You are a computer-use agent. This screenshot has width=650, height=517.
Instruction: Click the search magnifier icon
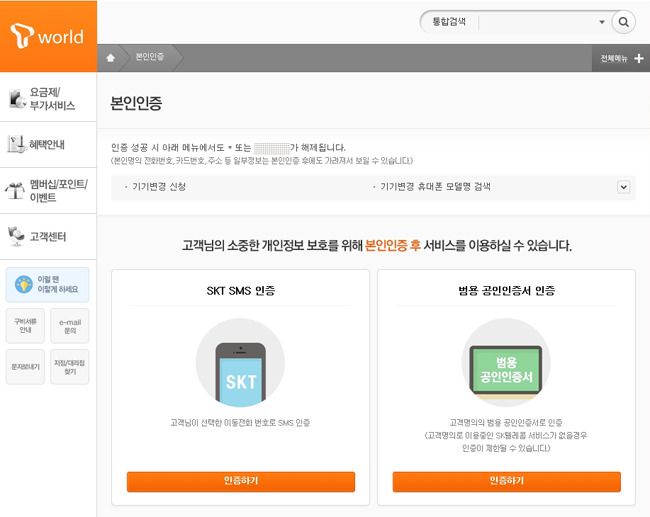tap(623, 22)
